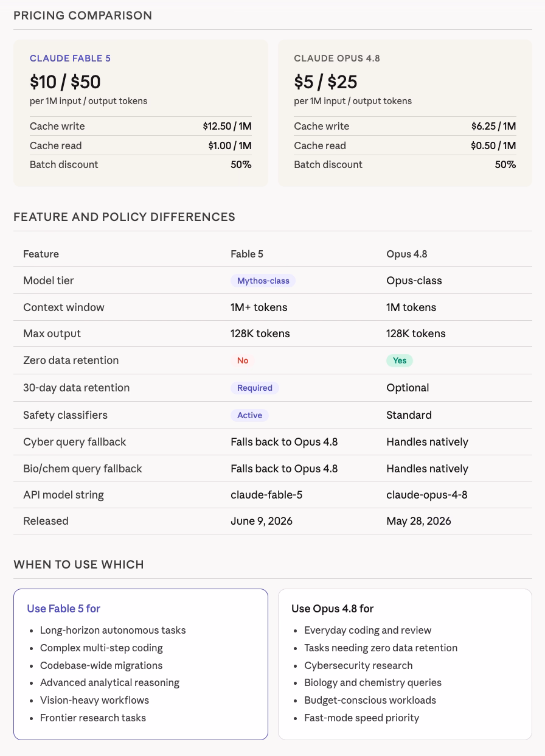Viewport: 545px width, 756px height.
Task: Click Everyday coding and review item
Action: [x=367, y=631]
